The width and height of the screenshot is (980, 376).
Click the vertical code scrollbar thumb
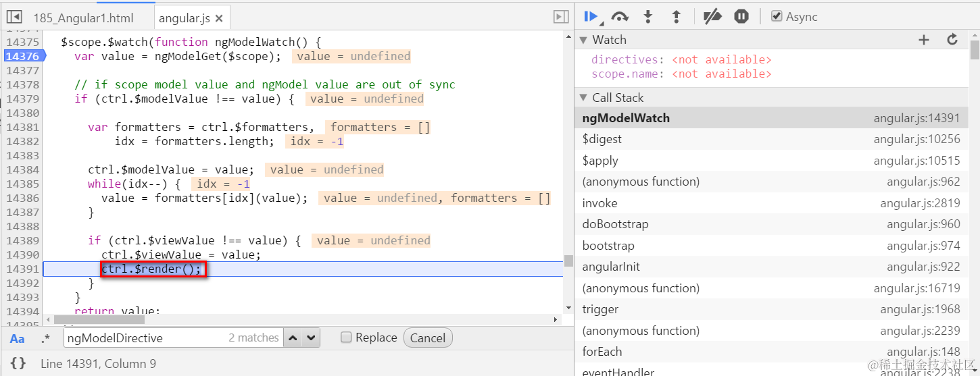pyautogui.click(x=568, y=261)
